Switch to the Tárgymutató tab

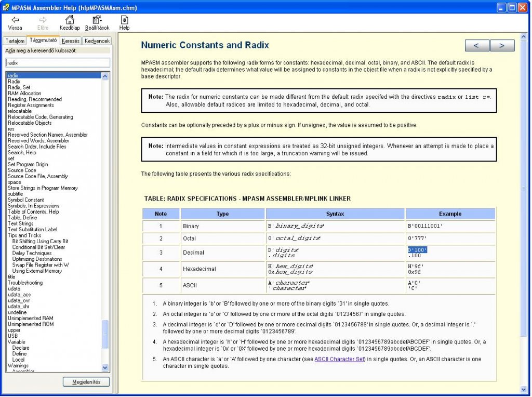pos(44,40)
